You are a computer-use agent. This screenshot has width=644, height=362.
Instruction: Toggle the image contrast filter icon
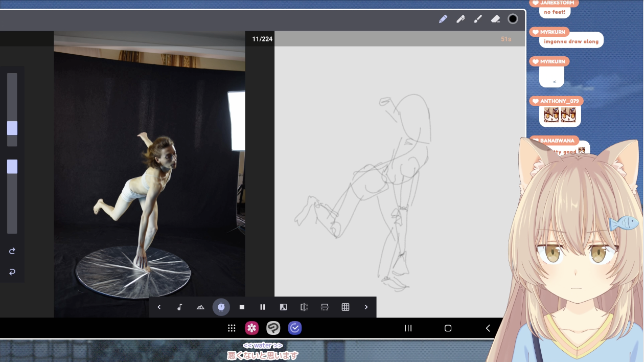tap(283, 307)
